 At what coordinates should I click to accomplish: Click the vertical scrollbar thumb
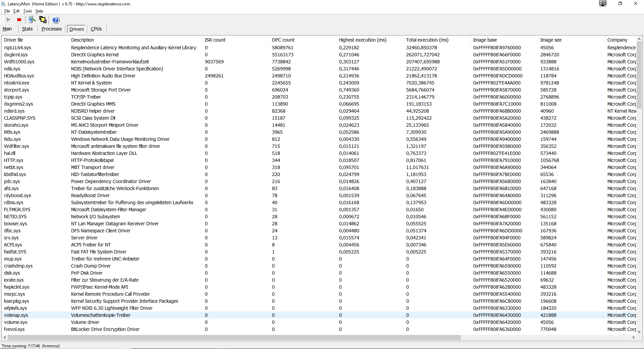639,75
